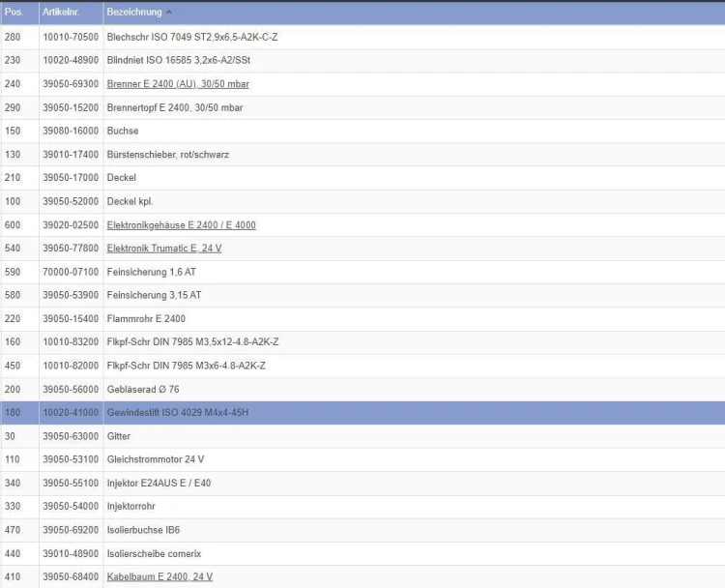Select the Isolierscheibe comerix row

click(x=362, y=554)
